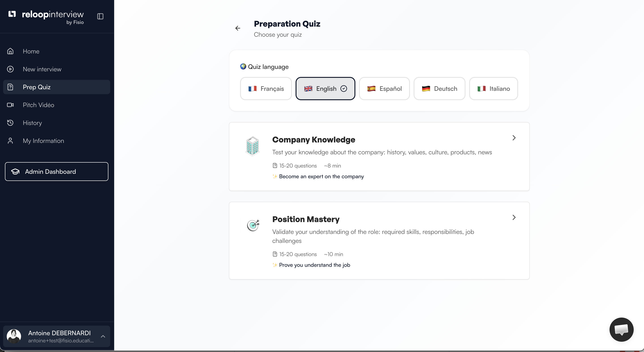This screenshot has width=644, height=352.
Task: Click the reloopinterview logo icon
Action: 12,14
